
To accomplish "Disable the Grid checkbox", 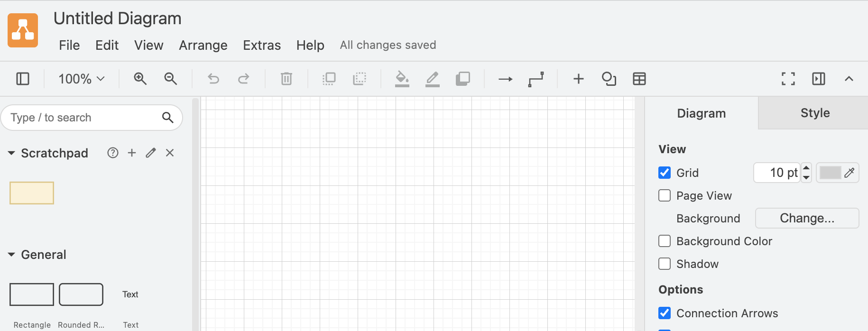I will 664,173.
